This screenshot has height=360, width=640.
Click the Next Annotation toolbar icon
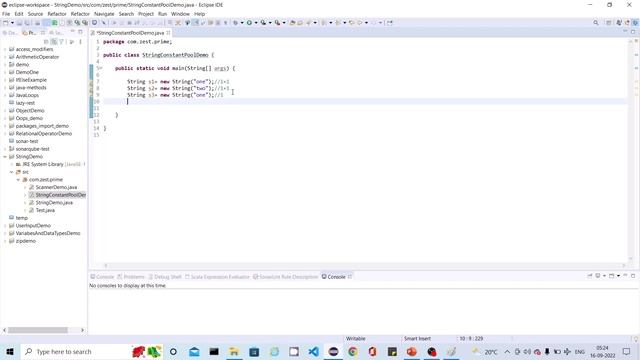(324, 23)
